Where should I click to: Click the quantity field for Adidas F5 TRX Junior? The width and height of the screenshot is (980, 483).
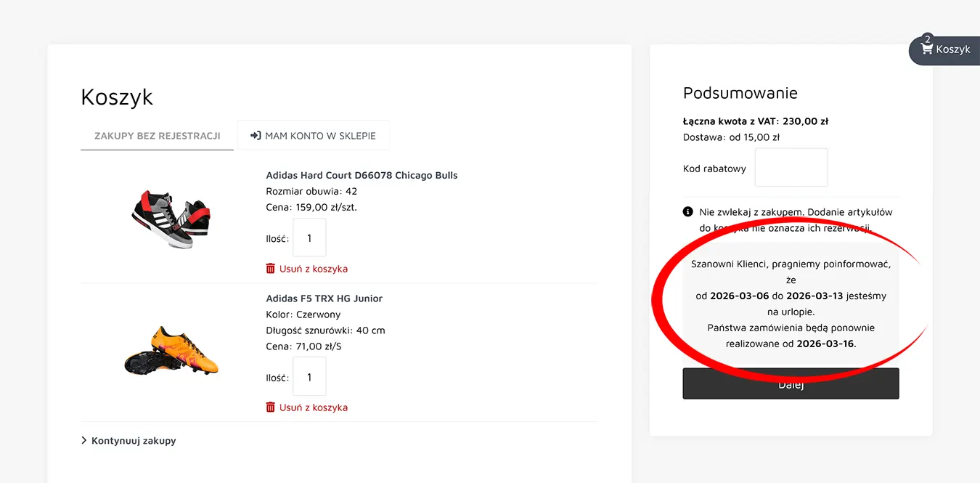309,377
